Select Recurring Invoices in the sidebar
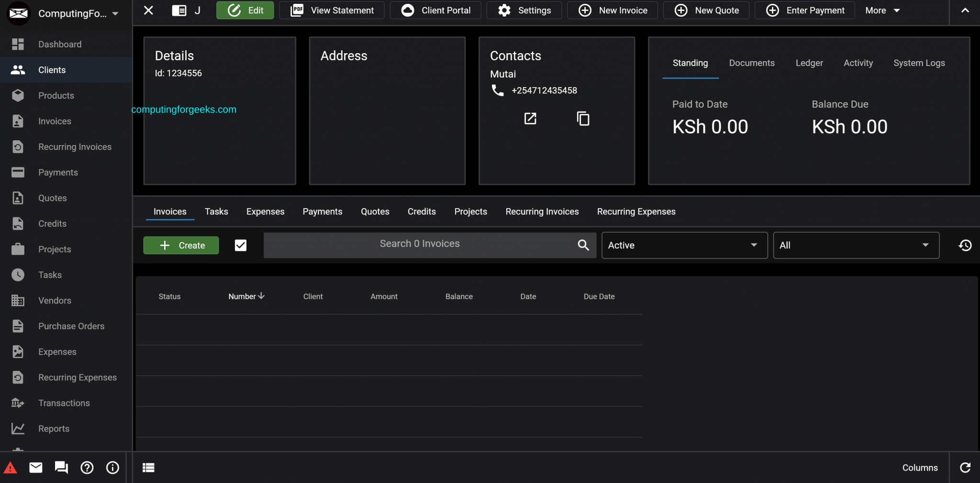This screenshot has width=980, height=483. point(75,146)
